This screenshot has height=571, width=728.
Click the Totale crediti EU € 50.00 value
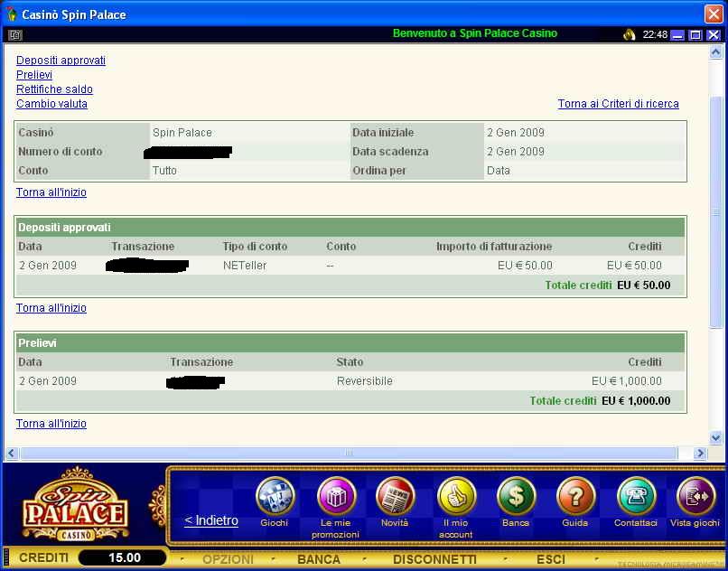click(643, 285)
